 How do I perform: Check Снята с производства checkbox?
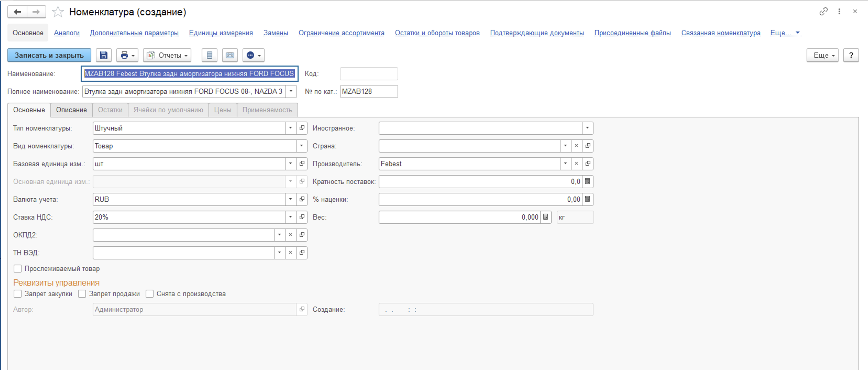(x=150, y=294)
